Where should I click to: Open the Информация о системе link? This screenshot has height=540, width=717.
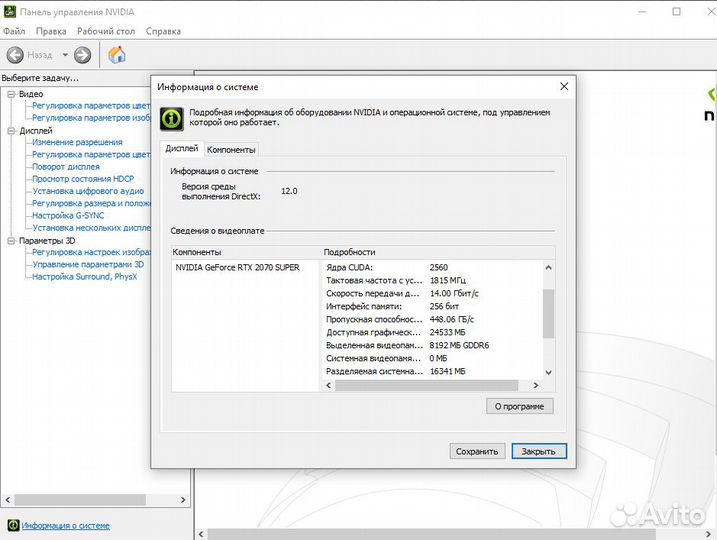(x=65, y=526)
